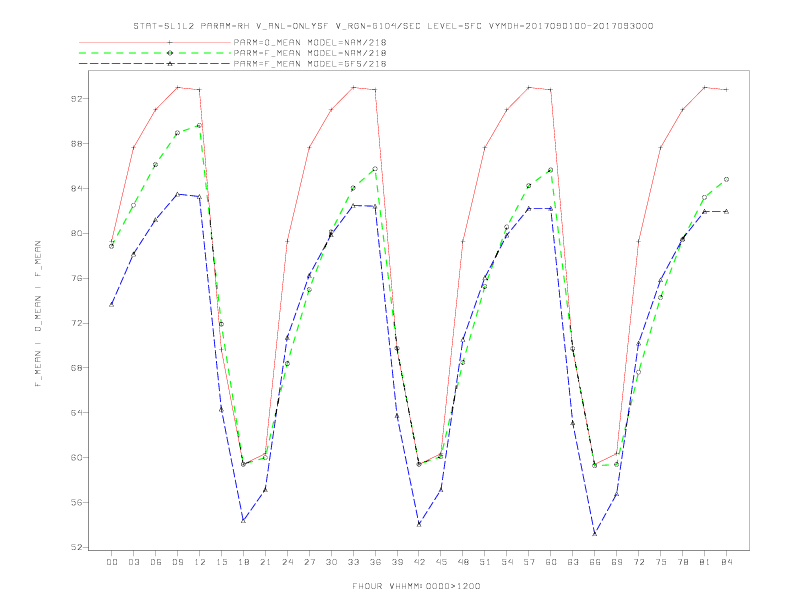This screenshot has height=612, width=792.
Task: Click x-axis tick label 81
Action: pyautogui.click(x=705, y=562)
